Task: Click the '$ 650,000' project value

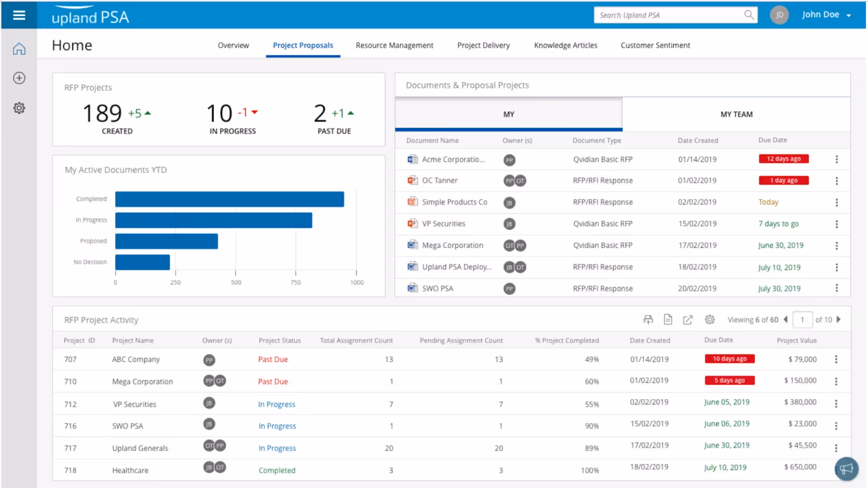Action: pos(800,467)
